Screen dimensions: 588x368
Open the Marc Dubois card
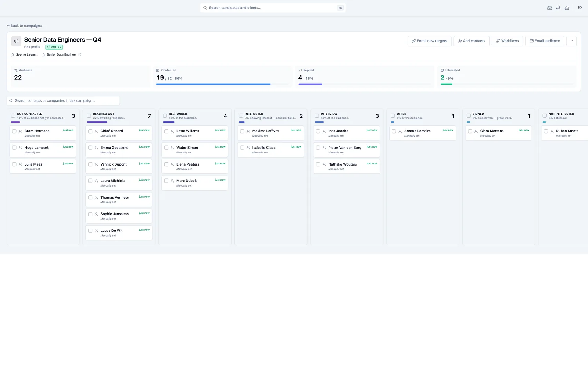(195, 183)
